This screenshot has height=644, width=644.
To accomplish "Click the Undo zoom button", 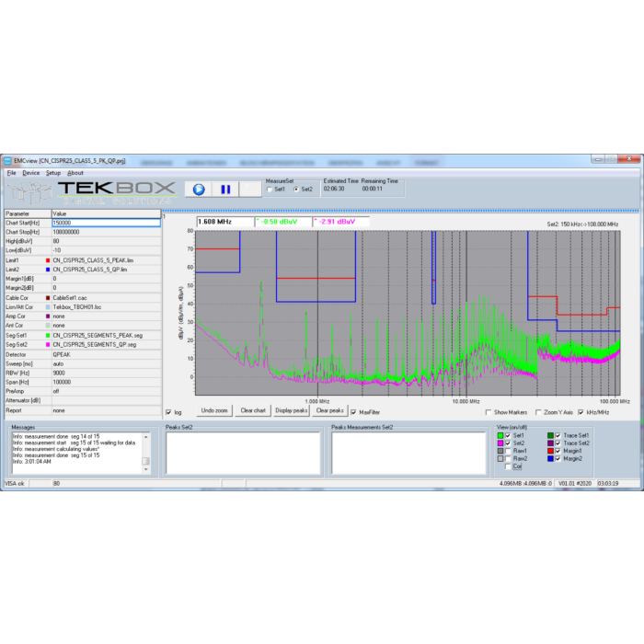I will tap(214, 411).
